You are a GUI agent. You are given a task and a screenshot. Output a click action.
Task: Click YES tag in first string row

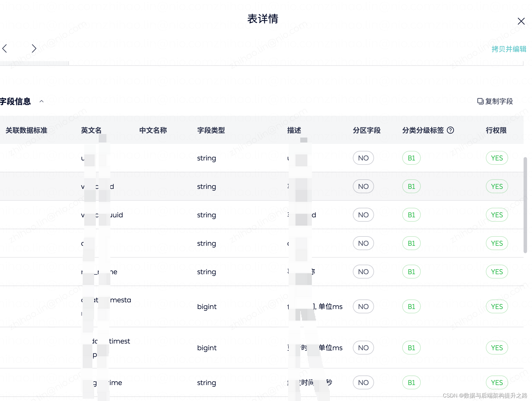tap(497, 158)
